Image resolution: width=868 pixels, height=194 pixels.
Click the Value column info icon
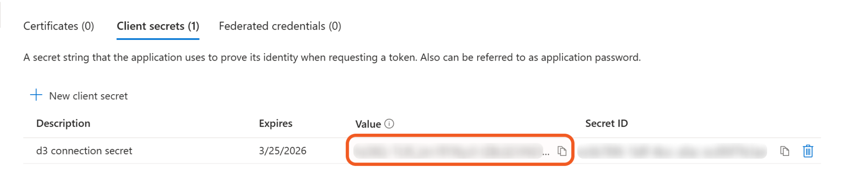point(389,124)
